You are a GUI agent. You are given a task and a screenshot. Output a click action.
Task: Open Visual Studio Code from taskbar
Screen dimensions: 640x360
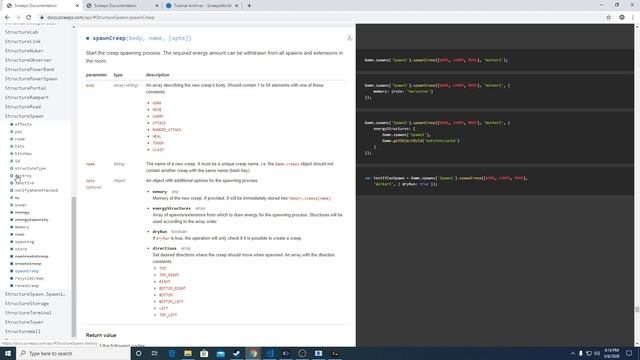point(270,353)
